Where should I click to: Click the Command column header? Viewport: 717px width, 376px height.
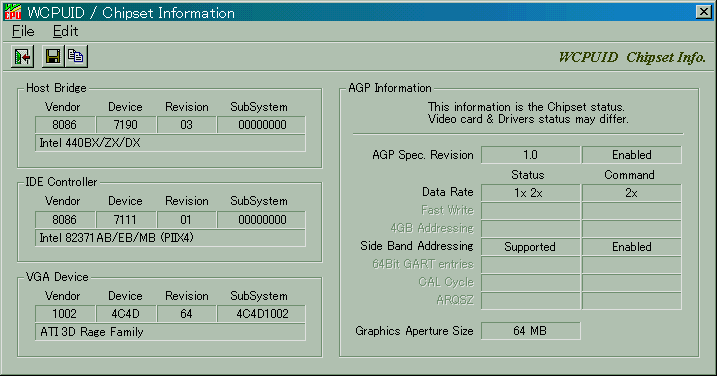point(629,175)
